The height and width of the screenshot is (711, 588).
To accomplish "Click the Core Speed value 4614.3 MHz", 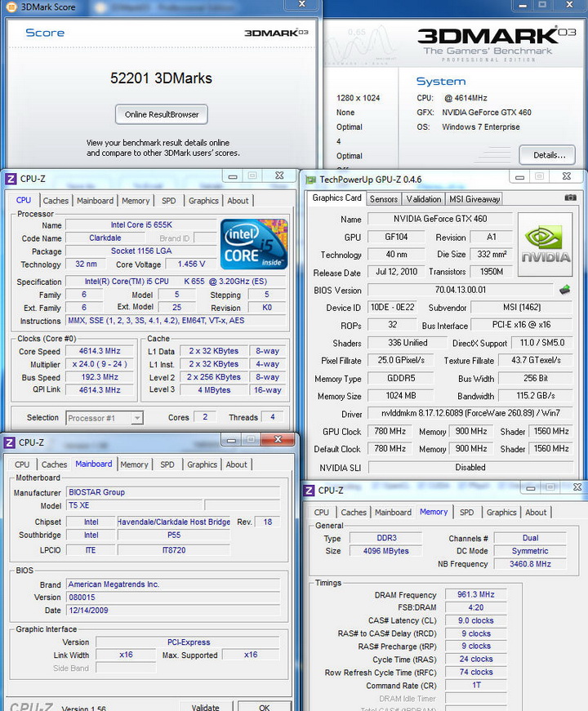I will coord(100,351).
